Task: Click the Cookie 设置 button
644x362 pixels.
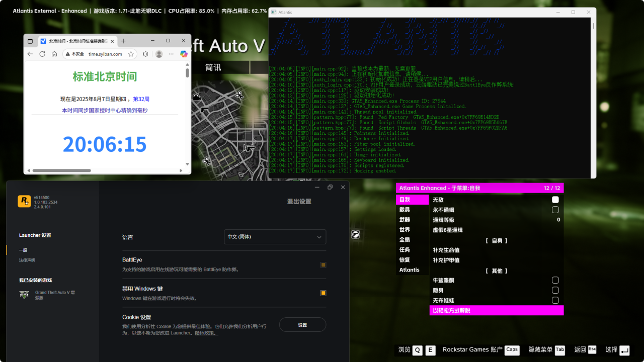Action: tap(302, 325)
